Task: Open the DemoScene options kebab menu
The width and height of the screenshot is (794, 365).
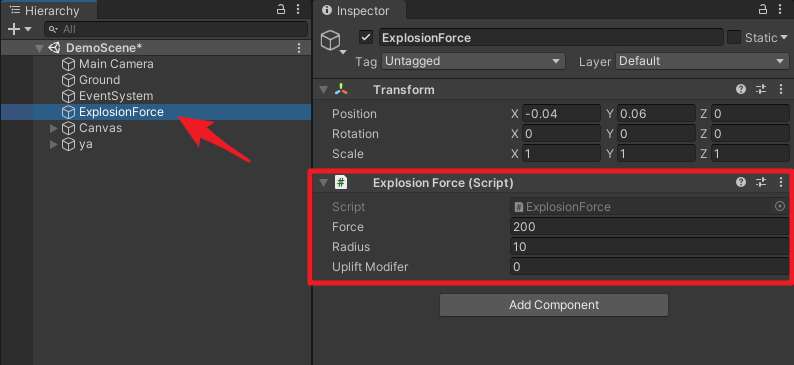Action: [x=299, y=48]
